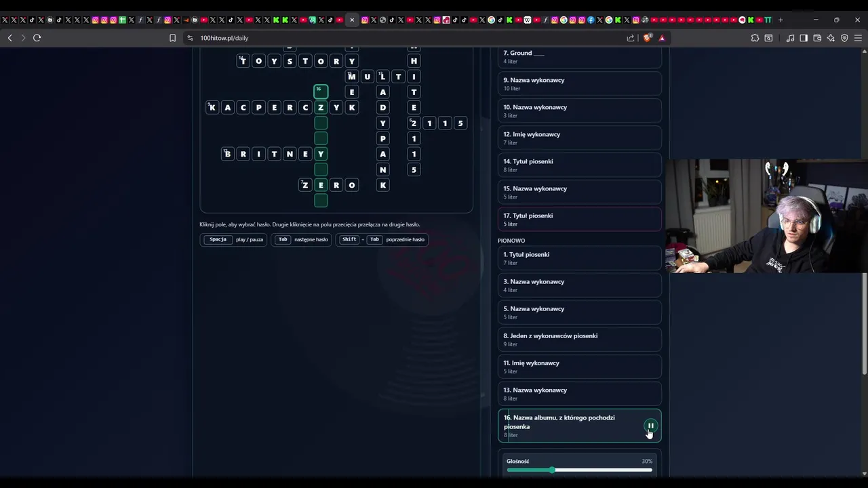Open the music note playlist icon
Viewport: 868px width, 488px height.
tap(790, 38)
